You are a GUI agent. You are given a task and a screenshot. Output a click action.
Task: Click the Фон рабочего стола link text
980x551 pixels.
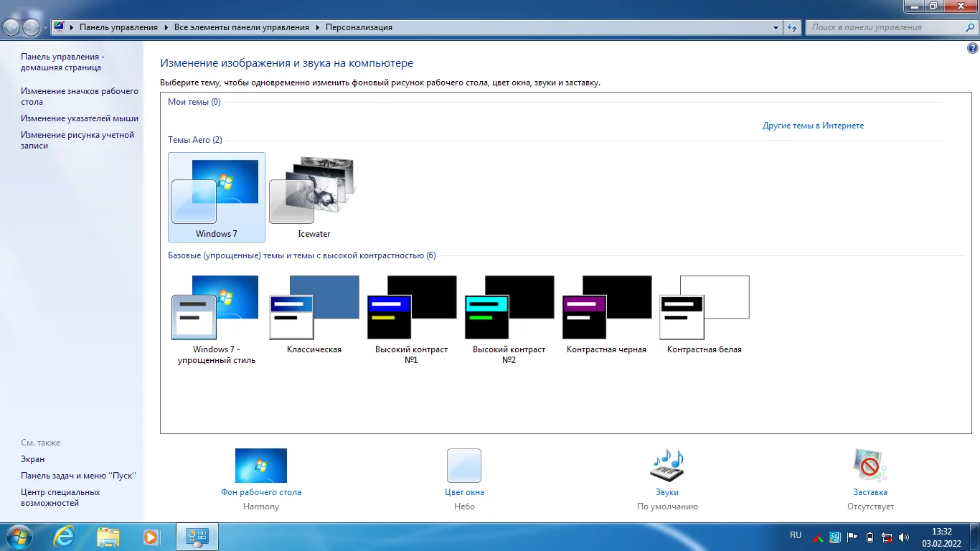pyautogui.click(x=261, y=492)
